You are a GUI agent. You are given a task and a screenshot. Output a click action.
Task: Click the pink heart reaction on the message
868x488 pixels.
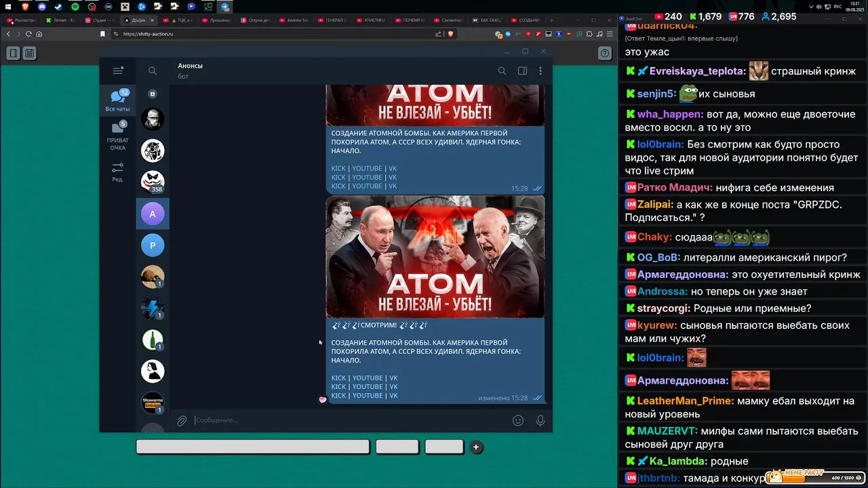(323, 399)
